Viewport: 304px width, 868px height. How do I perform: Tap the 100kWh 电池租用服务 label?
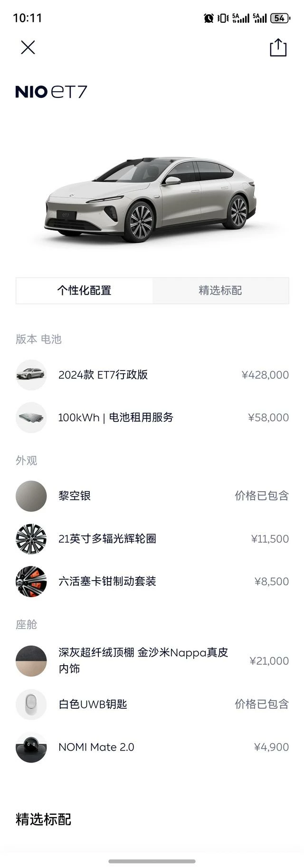[115, 418]
